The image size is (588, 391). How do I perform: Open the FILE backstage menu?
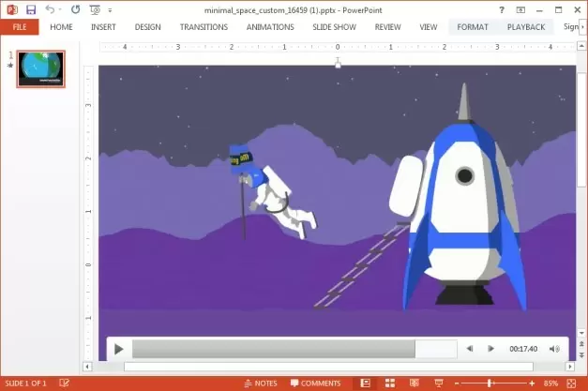pos(19,27)
